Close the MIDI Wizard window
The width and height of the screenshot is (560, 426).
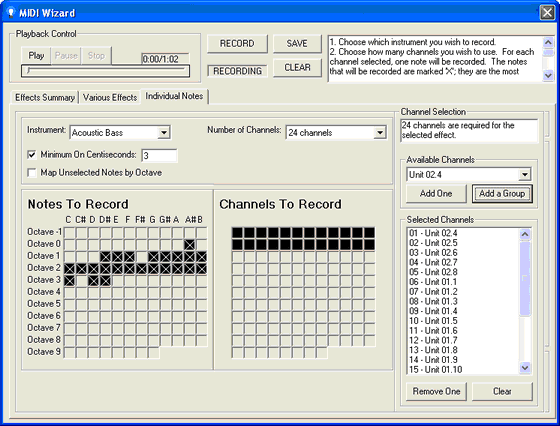coord(547,12)
